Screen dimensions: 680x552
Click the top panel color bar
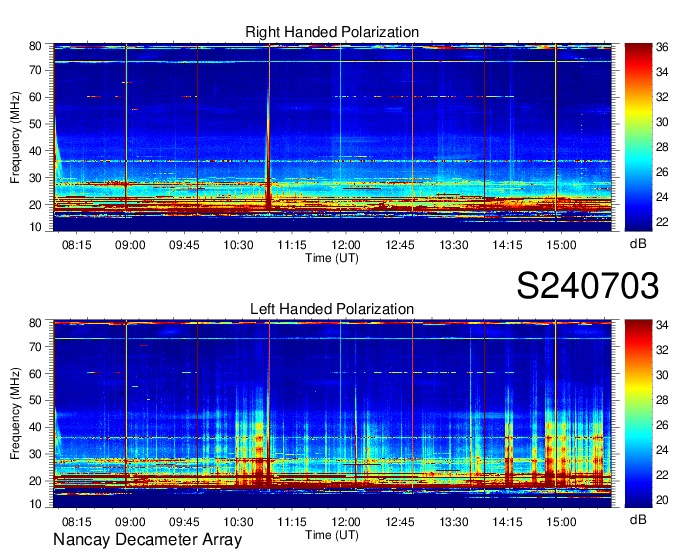coord(638,137)
